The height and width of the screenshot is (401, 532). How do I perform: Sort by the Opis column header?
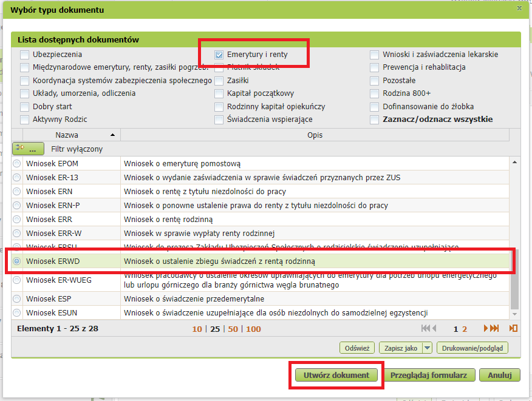tap(315, 135)
